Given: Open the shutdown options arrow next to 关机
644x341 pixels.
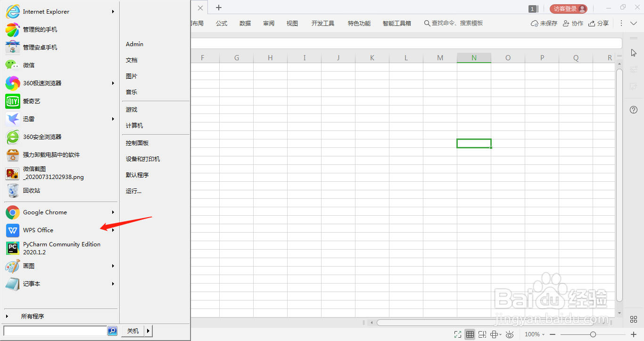Looking at the screenshot, I should (x=149, y=331).
